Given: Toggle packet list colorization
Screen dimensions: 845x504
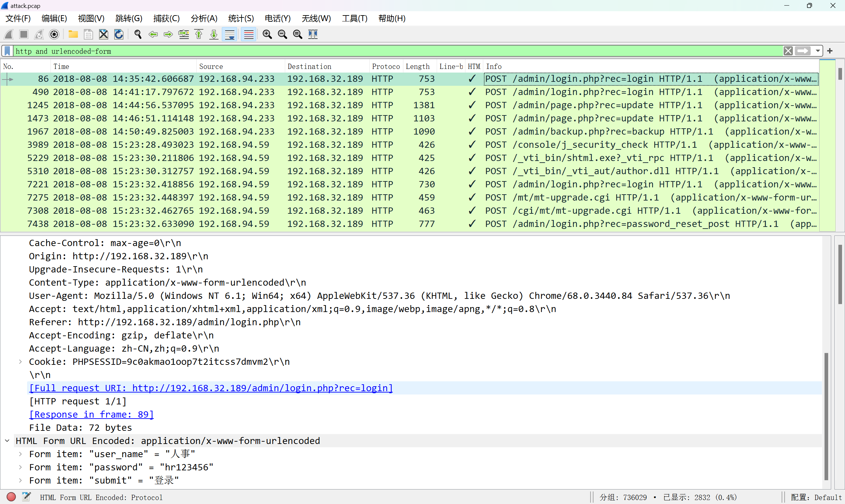Looking at the screenshot, I should pos(249,34).
